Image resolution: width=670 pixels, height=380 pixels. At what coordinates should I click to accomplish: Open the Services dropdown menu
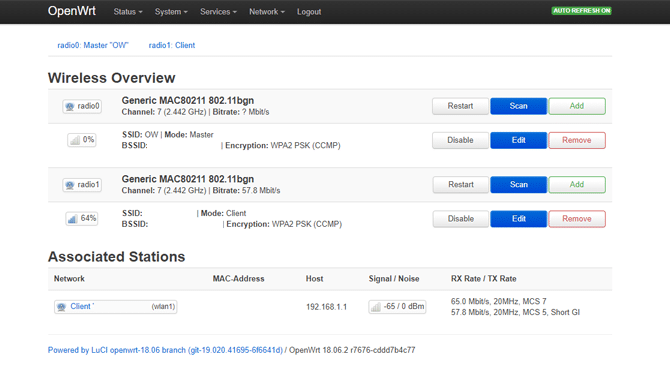point(218,12)
